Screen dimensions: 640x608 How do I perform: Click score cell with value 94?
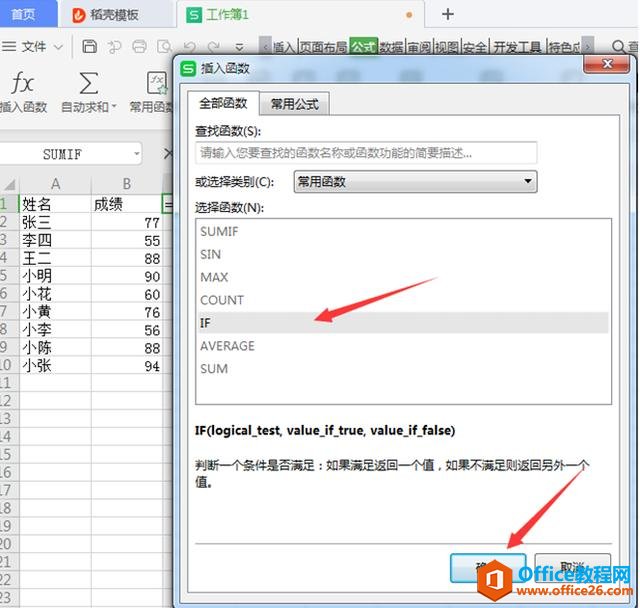tap(127, 366)
